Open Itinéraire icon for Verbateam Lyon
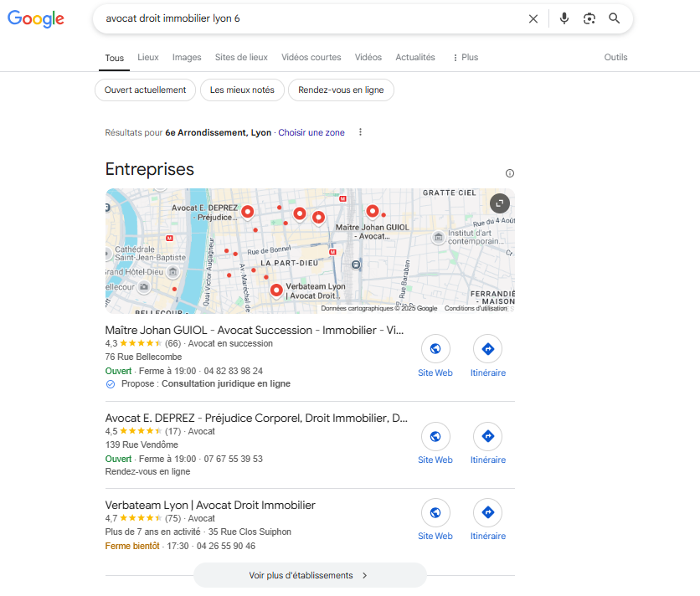The width and height of the screenshot is (700, 596). [488, 512]
